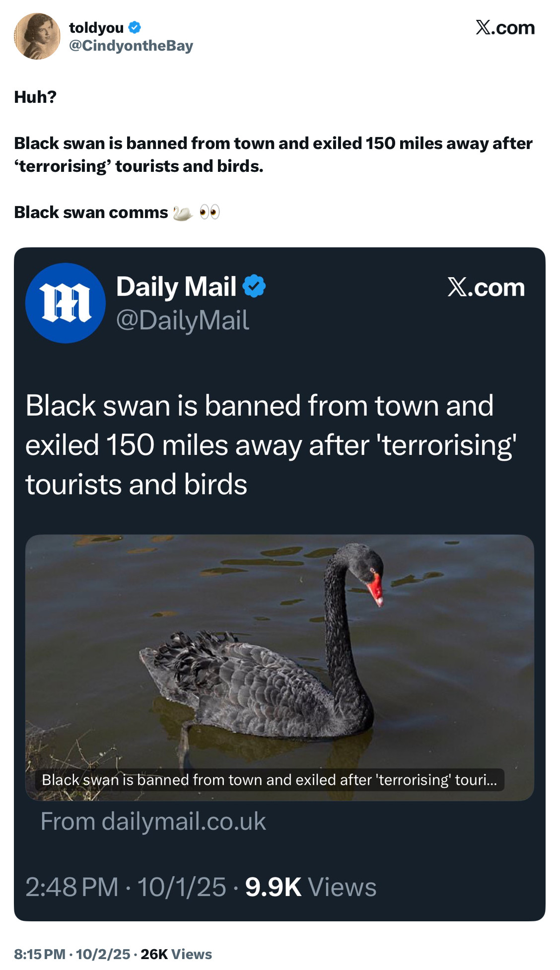The image size is (560, 970).
Task: Click Daily Mail's verified checkmark badge
Action: coord(254,286)
